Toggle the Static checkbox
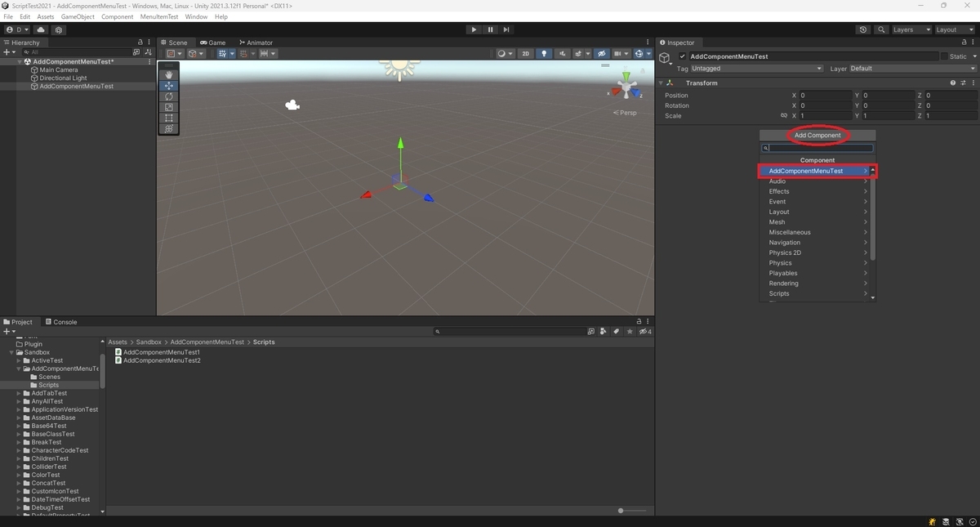 pyautogui.click(x=945, y=56)
